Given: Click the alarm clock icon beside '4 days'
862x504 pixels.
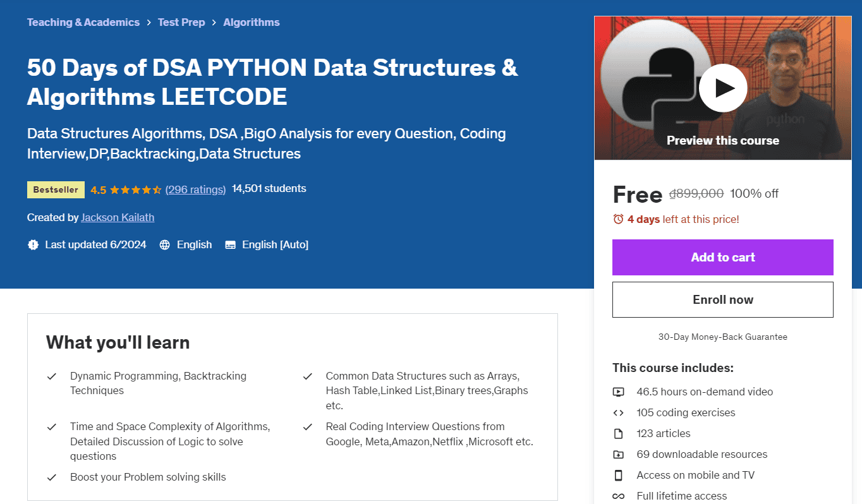Looking at the screenshot, I should (x=618, y=219).
